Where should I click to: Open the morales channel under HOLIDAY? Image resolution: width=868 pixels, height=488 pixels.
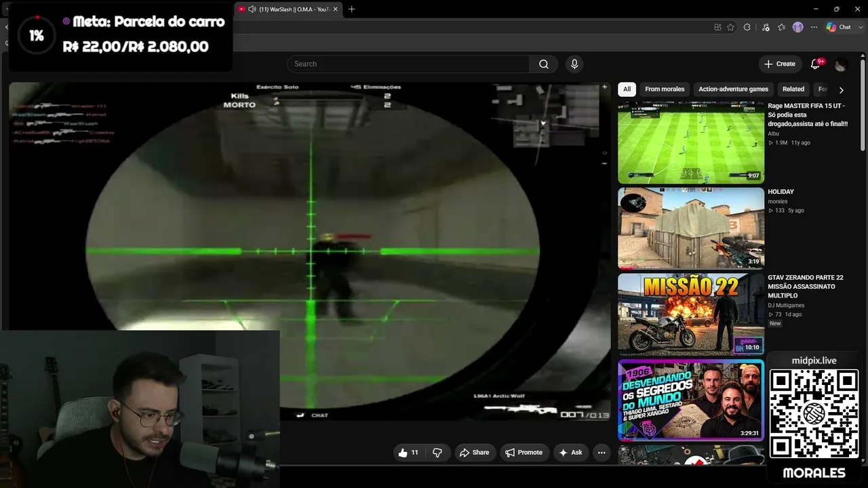[778, 201]
